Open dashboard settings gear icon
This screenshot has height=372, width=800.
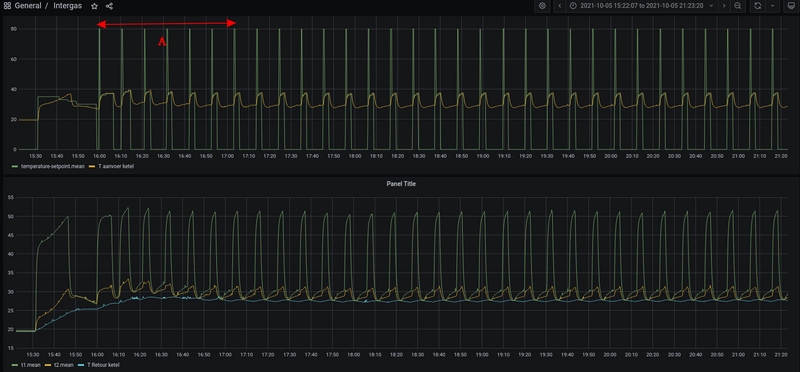542,6
